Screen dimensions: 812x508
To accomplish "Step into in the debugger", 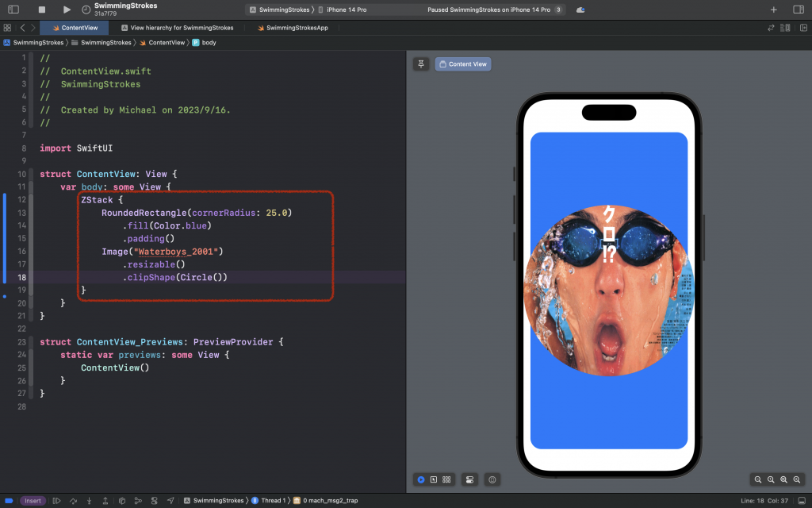I will pos(89,501).
